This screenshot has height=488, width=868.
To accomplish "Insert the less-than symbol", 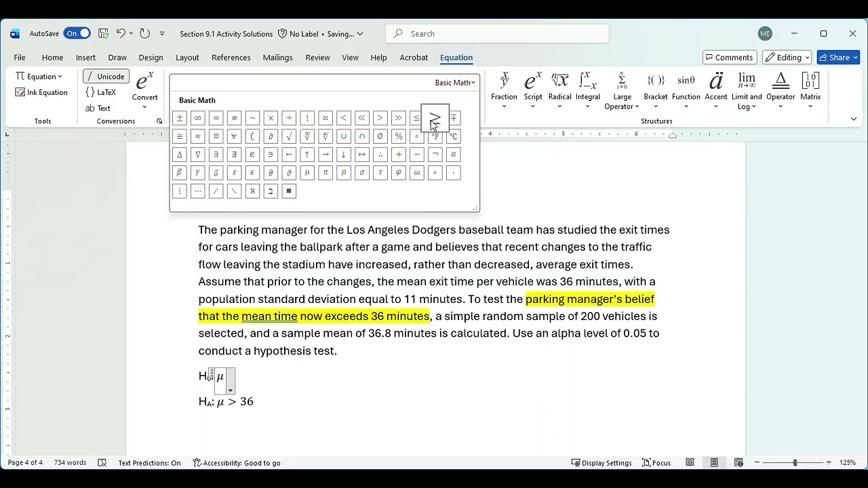I will (x=344, y=118).
